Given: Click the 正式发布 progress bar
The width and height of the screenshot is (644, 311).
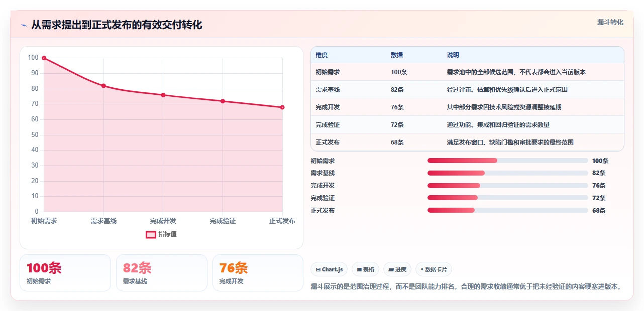Looking at the screenshot, I should click(x=507, y=211).
